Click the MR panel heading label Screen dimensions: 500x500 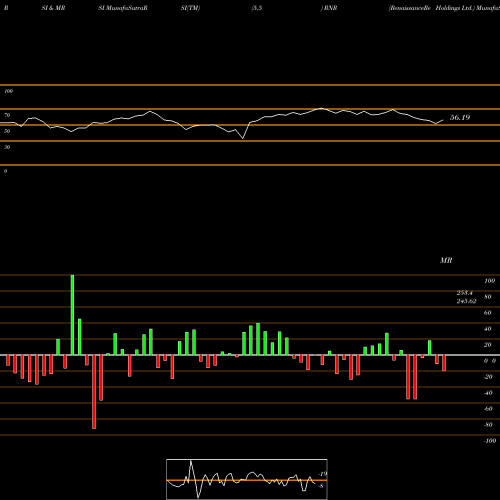click(446, 260)
